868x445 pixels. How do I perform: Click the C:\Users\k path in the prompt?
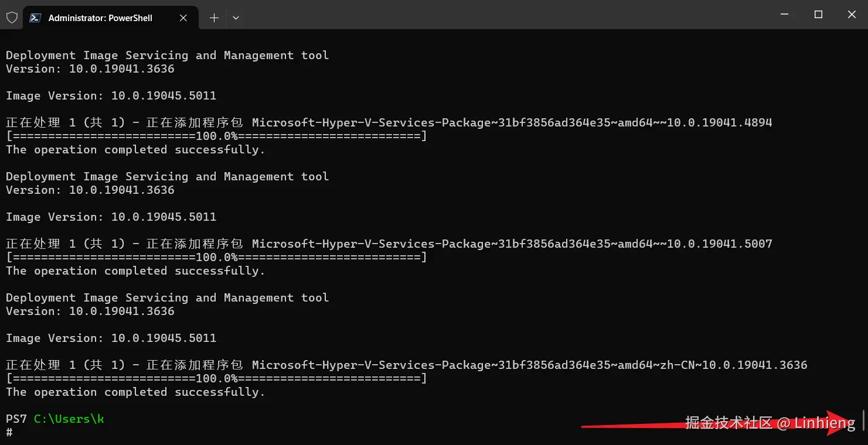(x=69, y=419)
